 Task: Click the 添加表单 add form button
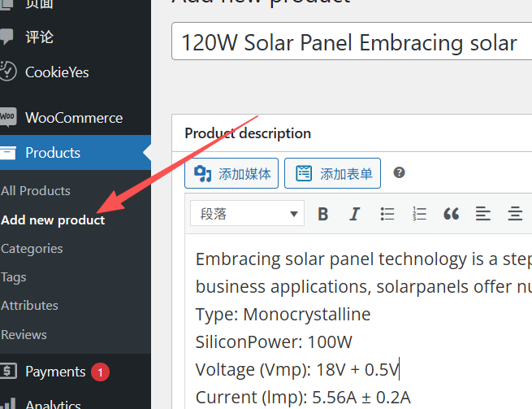(x=333, y=173)
